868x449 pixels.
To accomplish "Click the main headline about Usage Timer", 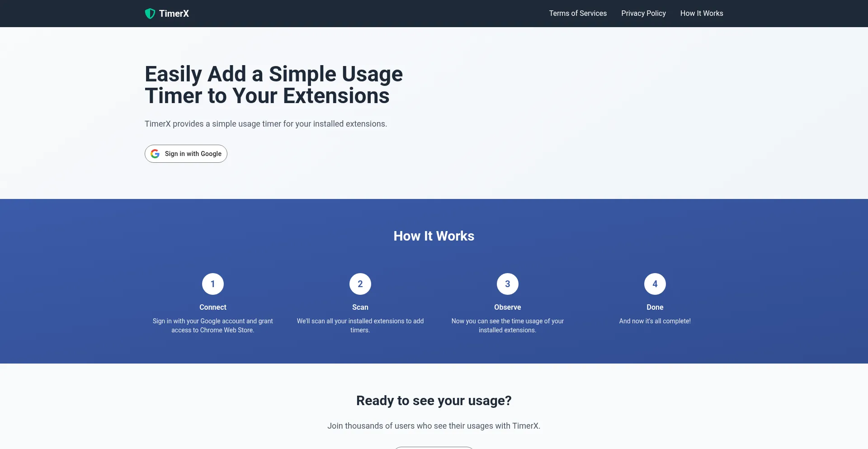I will (274, 85).
